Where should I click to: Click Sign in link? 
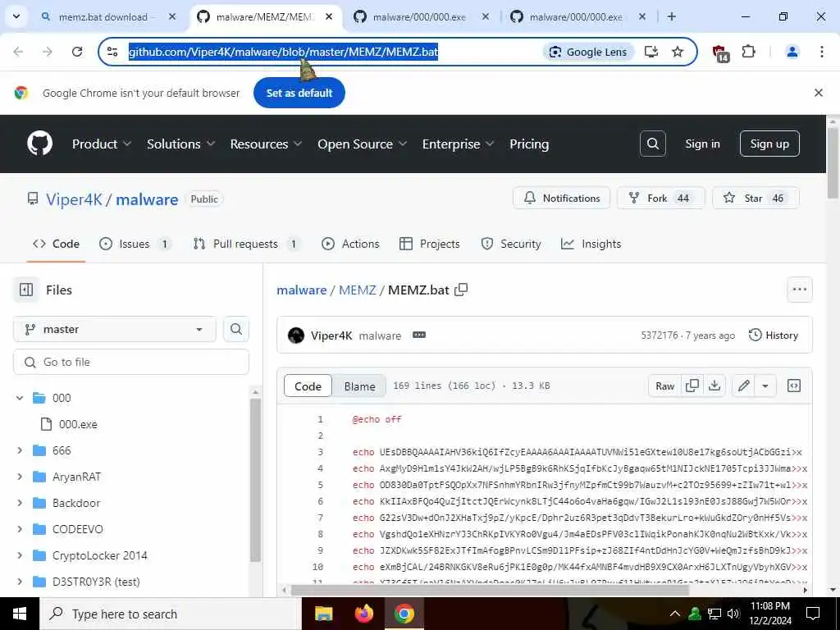[x=702, y=144]
